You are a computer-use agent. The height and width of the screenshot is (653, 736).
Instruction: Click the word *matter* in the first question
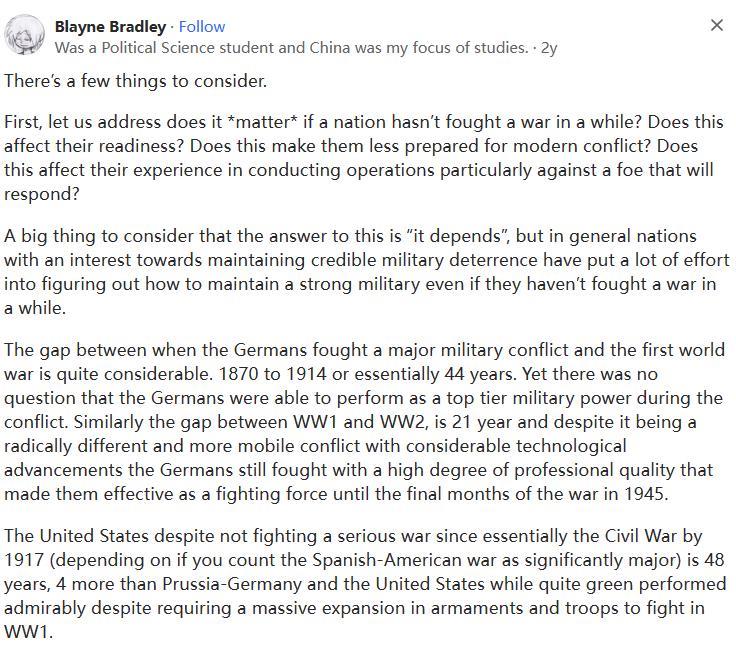point(297,122)
